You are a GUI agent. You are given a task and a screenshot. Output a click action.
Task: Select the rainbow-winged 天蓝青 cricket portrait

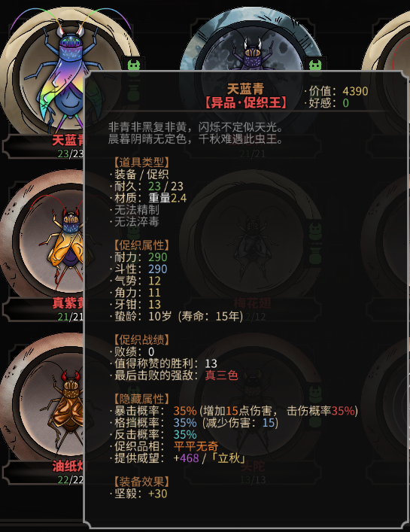(x=65, y=73)
